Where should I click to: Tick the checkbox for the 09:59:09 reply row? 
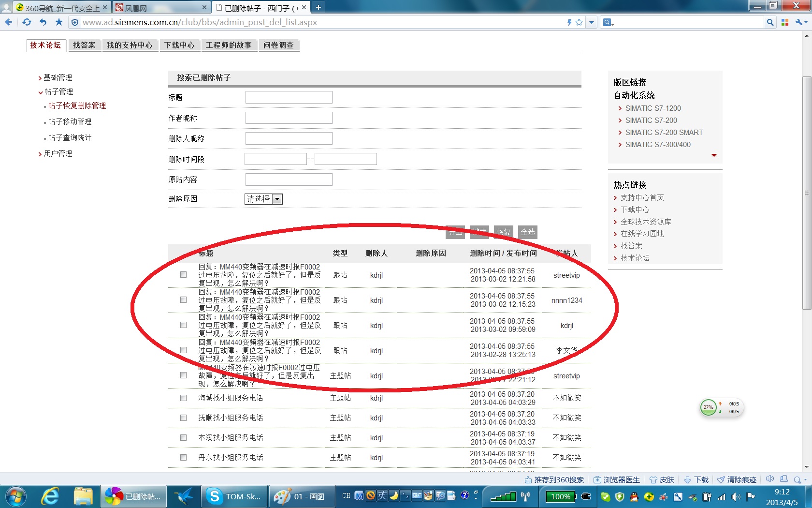point(183,325)
